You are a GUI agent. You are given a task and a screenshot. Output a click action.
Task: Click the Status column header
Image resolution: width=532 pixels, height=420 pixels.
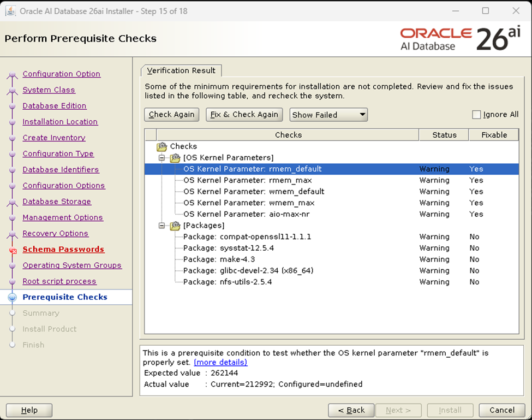pos(444,135)
